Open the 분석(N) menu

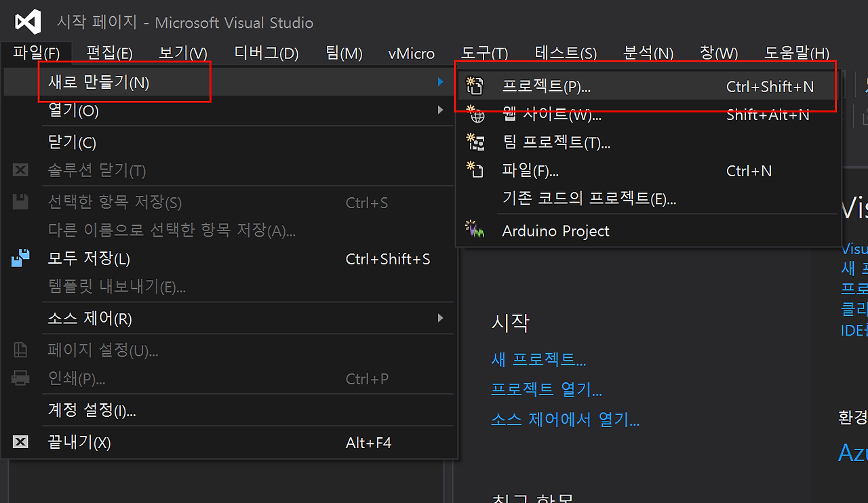(648, 53)
